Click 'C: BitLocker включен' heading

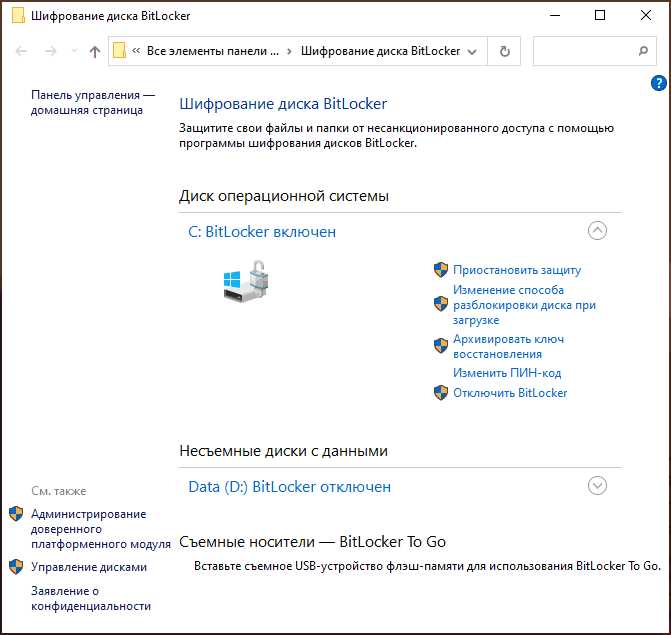(262, 231)
